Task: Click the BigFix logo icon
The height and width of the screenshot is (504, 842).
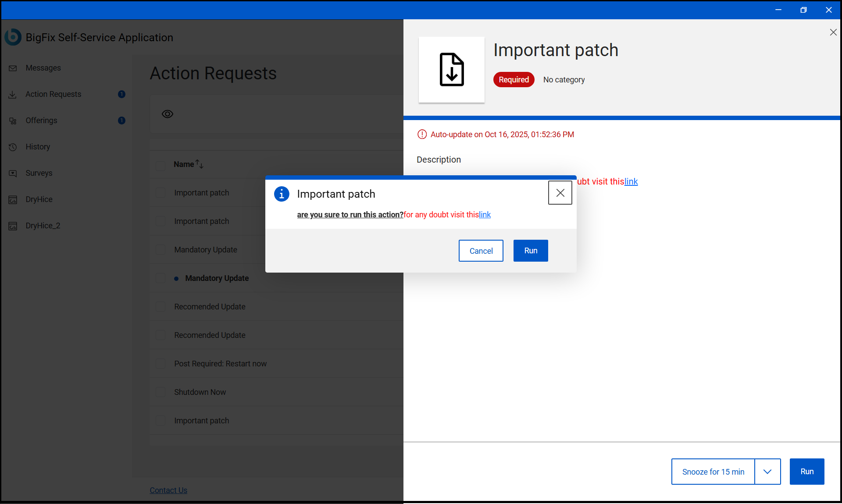Action: pyautogui.click(x=13, y=37)
